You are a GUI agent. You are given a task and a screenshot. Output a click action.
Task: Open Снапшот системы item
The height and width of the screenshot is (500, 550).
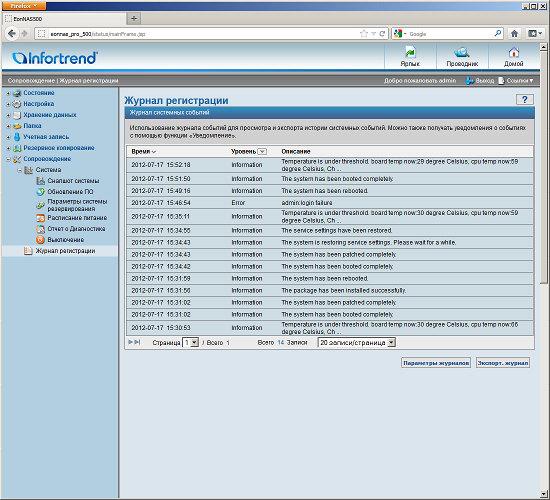point(68,181)
